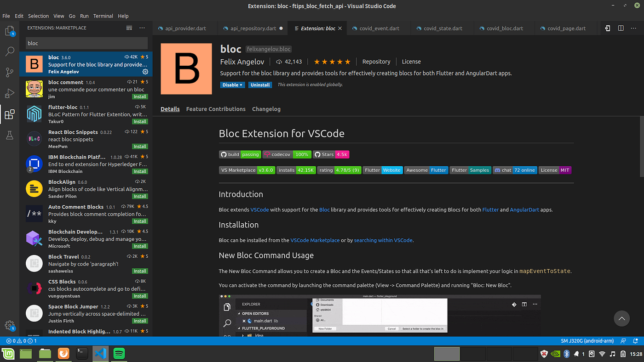Click the Repository link for the bloc extension
Viewport: 644px width, 362px height.
(x=376, y=61)
